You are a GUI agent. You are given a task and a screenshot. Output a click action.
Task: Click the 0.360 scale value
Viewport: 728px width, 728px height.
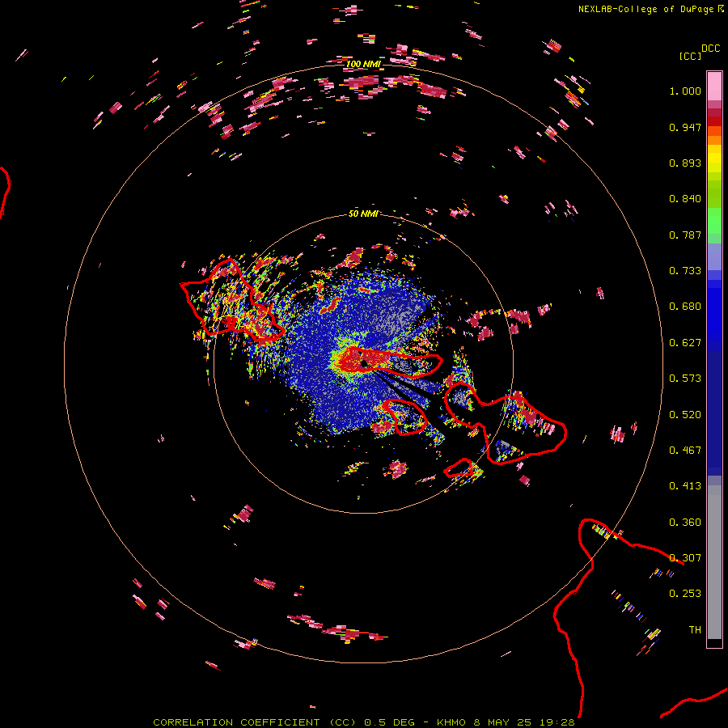click(685, 523)
